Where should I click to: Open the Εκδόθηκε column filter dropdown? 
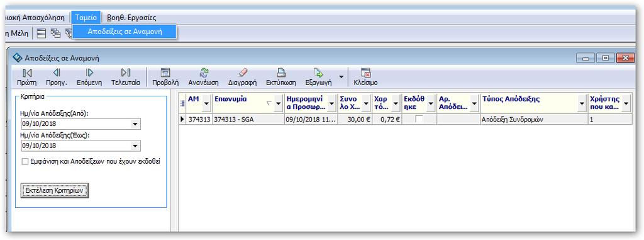pyautogui.click(x=430, y=104)
